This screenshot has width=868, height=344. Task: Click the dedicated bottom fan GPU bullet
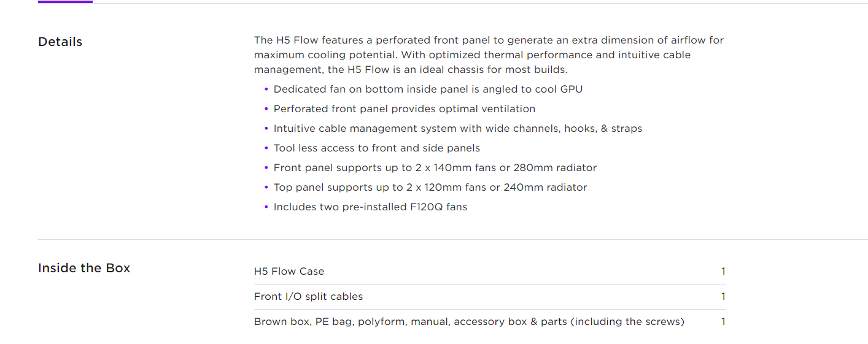click(428, 89)
